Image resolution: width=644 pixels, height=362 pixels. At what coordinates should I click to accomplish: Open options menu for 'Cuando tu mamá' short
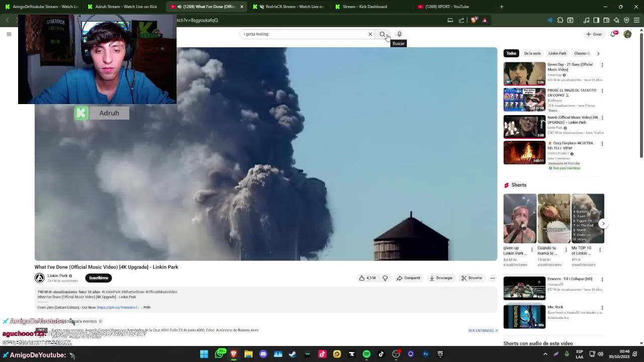click(x=566, y=250)
